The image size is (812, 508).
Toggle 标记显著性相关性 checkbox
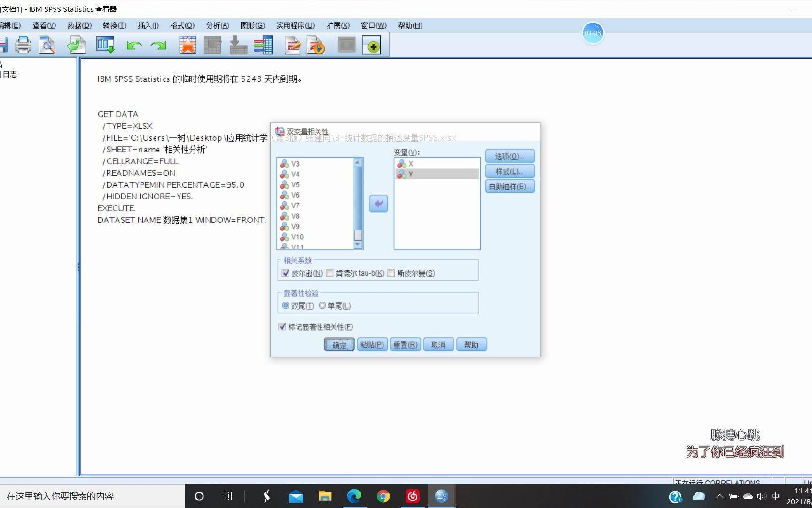click(x=282, y=326)
